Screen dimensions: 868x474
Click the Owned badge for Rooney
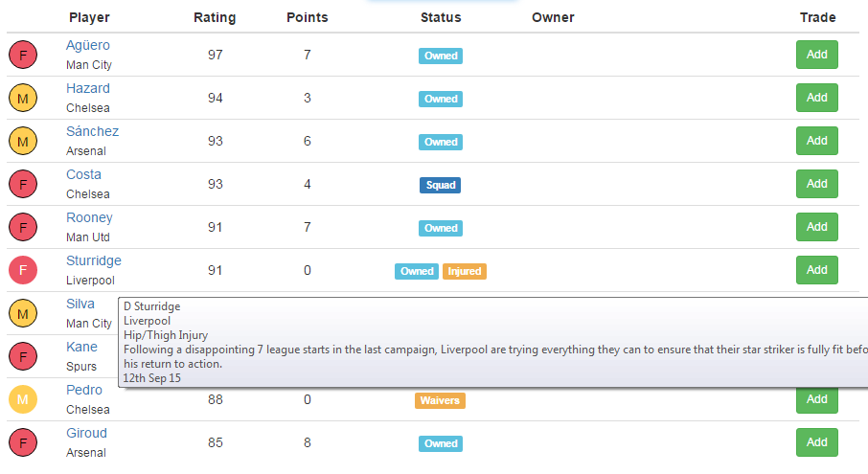tap(441, 229)
